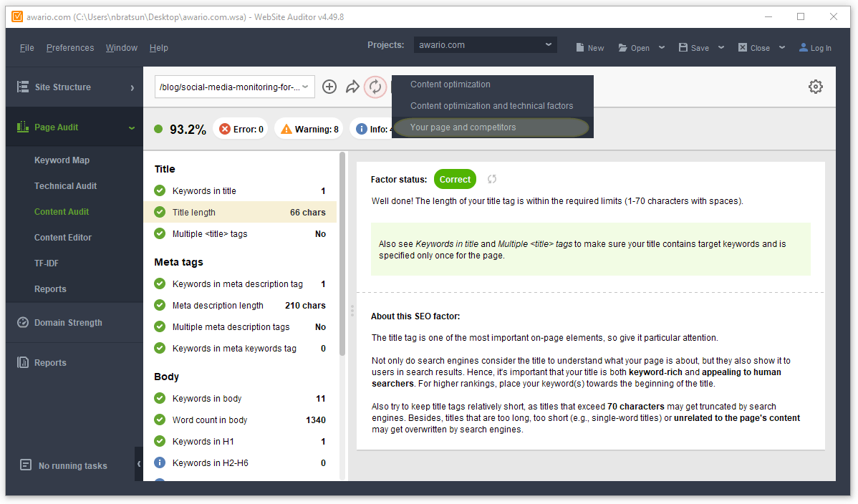Viewport: 858px width, 504px height.
Task: Click the Domain Strength label
Action: [x=69, y=322]
